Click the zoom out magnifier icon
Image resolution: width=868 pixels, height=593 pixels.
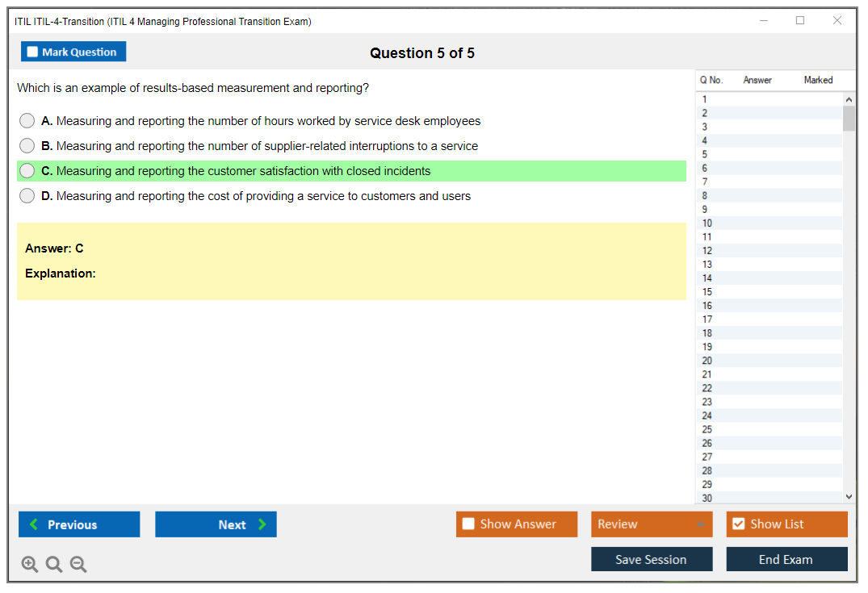(x=78, y=565)
